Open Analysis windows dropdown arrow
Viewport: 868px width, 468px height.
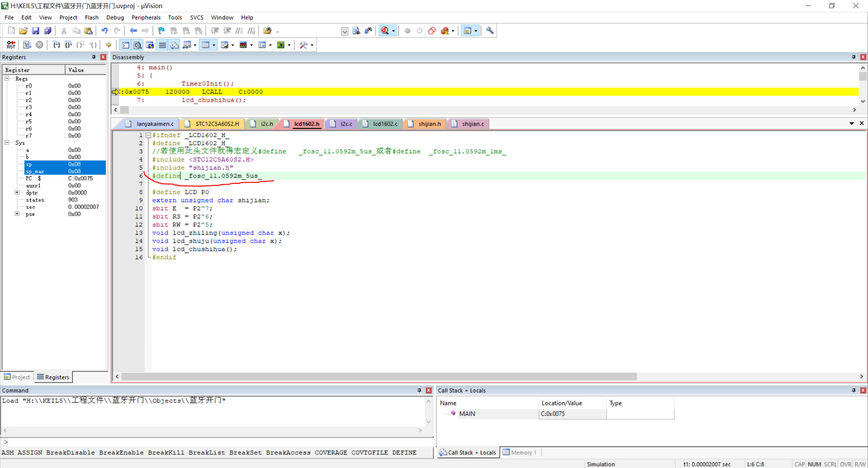[x=252, y=45]
